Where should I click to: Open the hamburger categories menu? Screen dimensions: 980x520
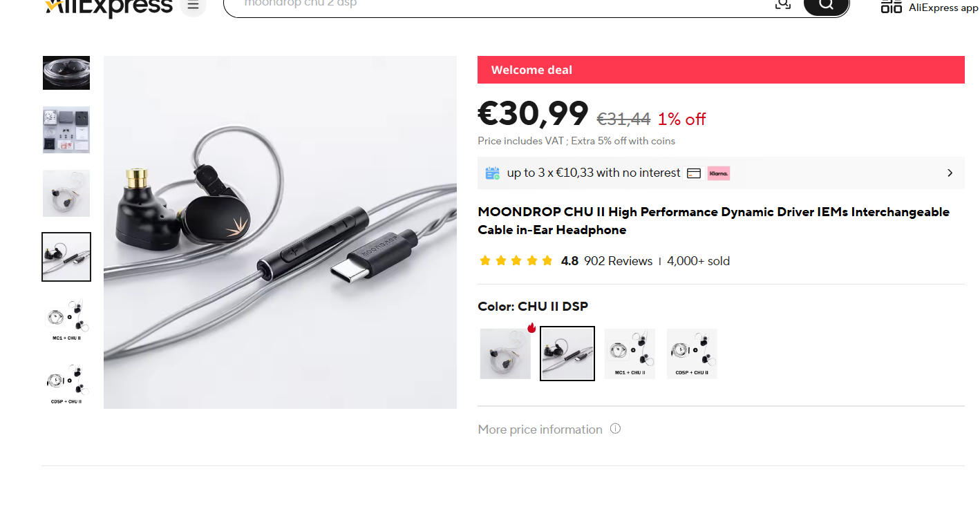click(193, 6)
